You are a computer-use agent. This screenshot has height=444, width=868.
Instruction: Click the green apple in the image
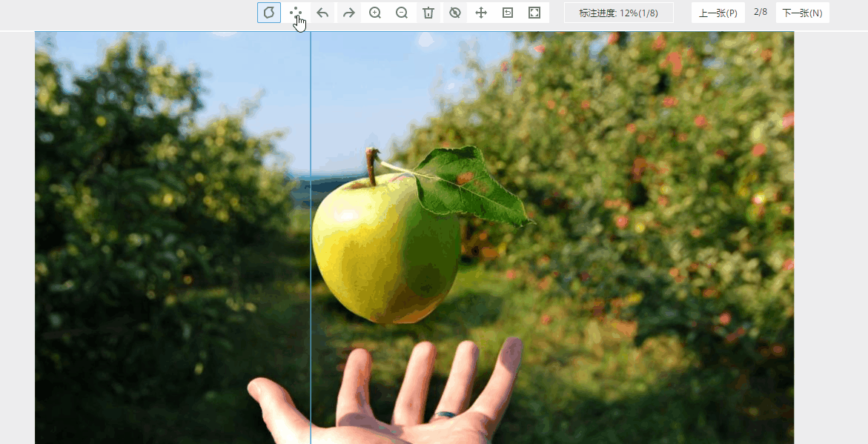click(x=386, y=248)
